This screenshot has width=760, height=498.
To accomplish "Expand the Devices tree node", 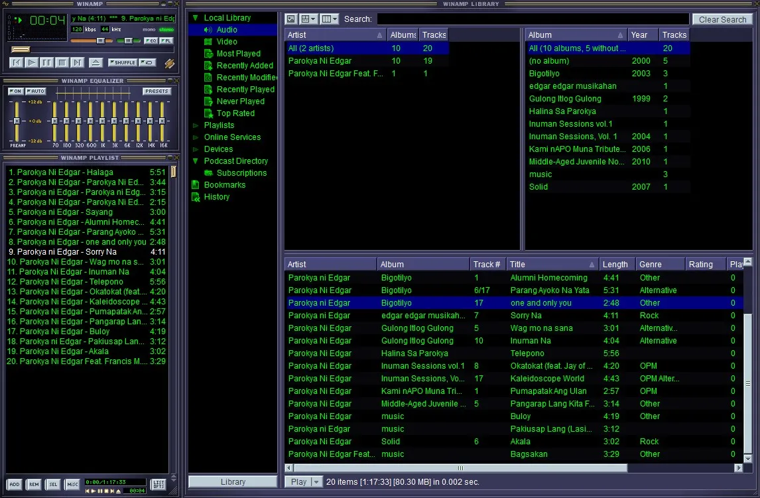I will (196, 149).
